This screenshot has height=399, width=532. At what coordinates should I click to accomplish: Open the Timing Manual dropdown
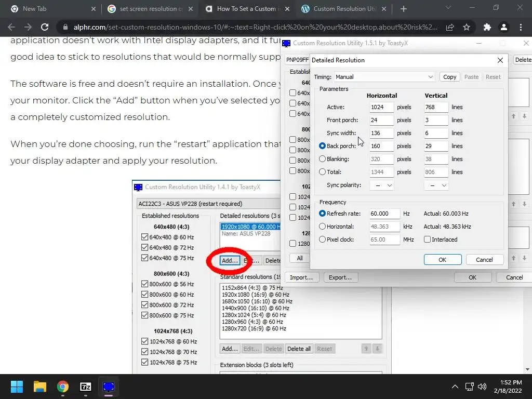[384, 77]
